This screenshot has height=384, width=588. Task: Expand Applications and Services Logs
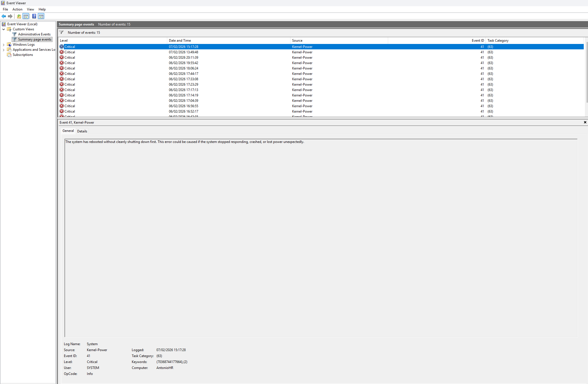(x=3, y=49)
